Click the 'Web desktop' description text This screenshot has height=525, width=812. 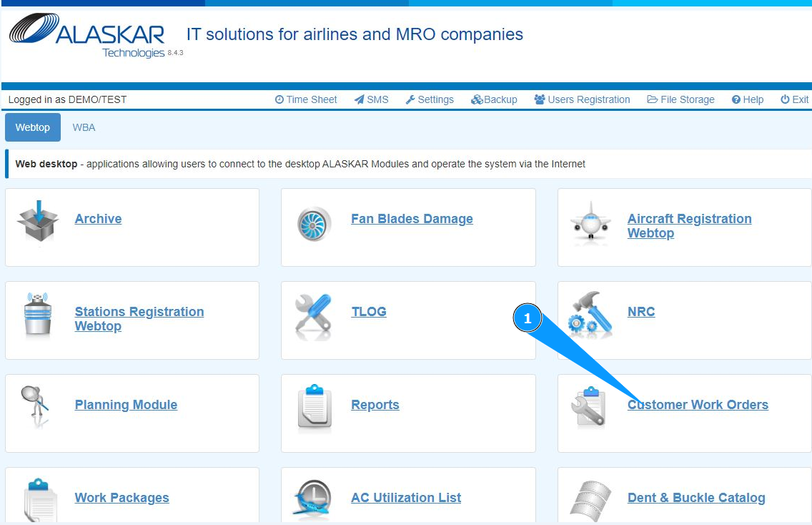click(x=300, y=164)
